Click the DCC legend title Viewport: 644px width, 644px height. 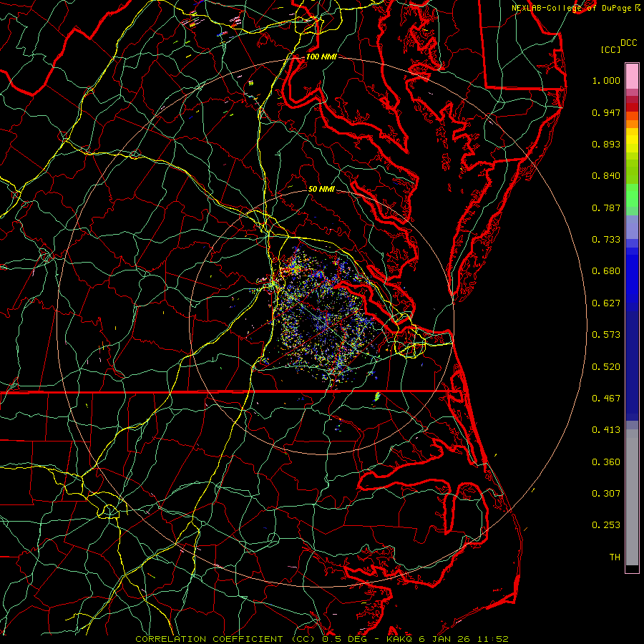628,43
